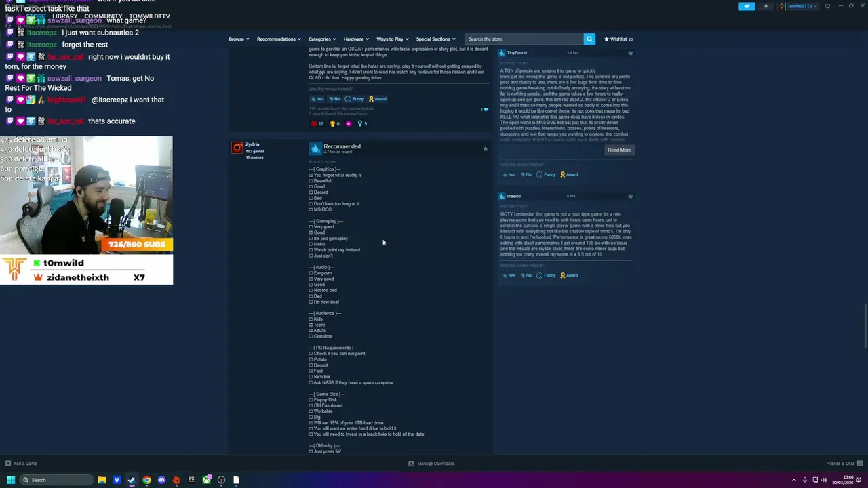Open Epic Games Launcher from the taskbar

coord(191,480)
